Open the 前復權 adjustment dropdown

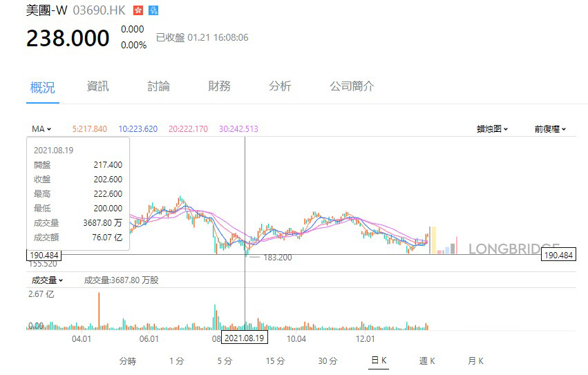[550, 129]
